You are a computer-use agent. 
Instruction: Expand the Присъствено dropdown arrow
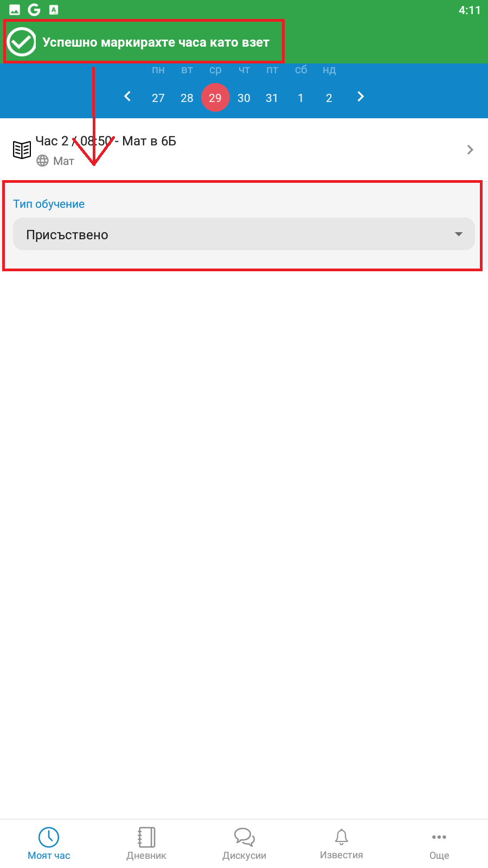point(459,234)
